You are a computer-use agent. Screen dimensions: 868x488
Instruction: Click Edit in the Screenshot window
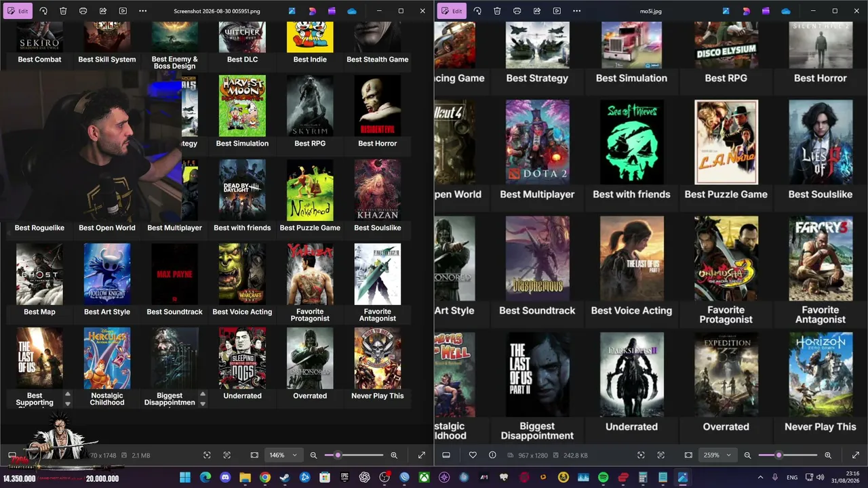point(18,11)
